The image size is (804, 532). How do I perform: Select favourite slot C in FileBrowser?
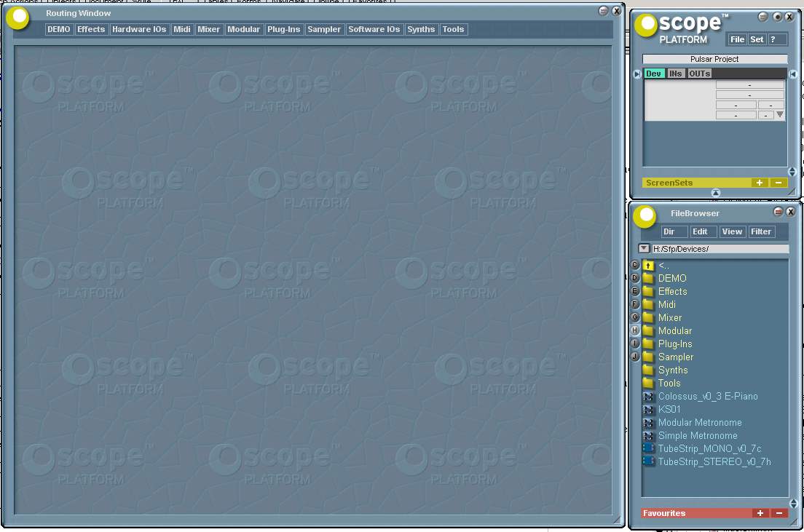(635, 265)
